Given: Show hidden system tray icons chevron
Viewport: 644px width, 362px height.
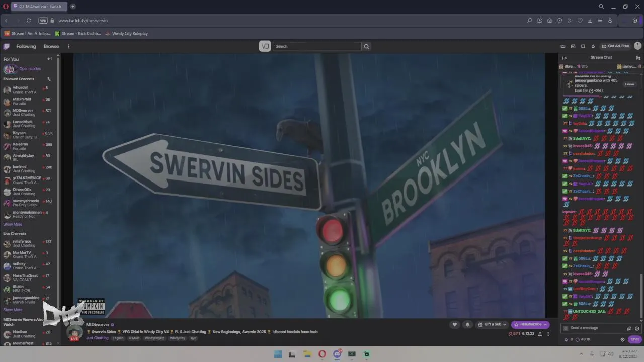Looking at the screenshot, I should tap(582, 354).
